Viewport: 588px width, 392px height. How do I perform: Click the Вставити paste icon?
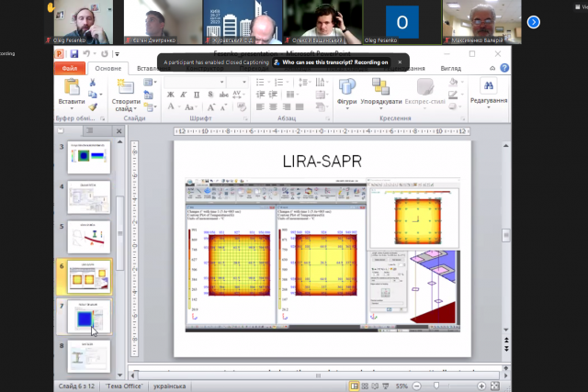(x=72, y=87)
